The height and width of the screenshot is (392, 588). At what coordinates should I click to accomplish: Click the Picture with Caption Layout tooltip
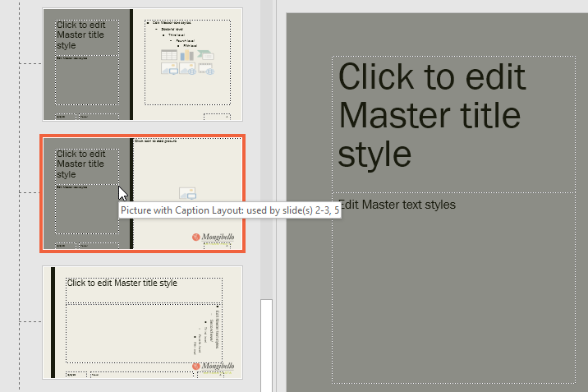coord(230,210)
